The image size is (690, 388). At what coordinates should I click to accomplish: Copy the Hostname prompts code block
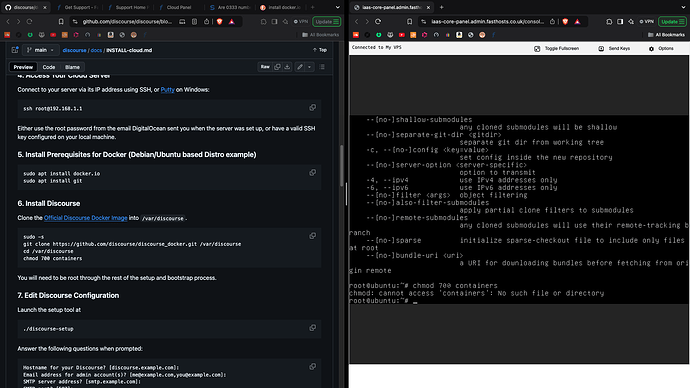coord(312,367)
